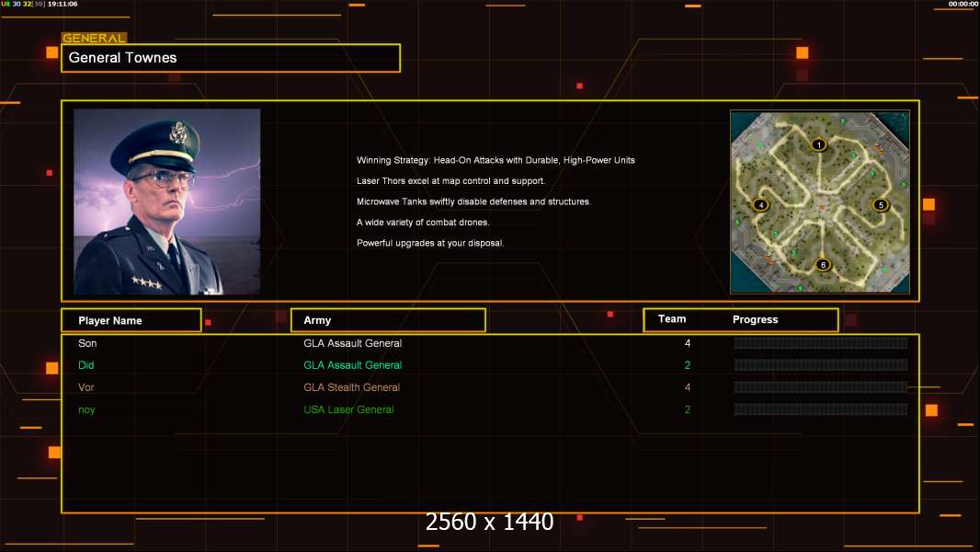Click start position marker 6 on minimap

coord(823,264)
